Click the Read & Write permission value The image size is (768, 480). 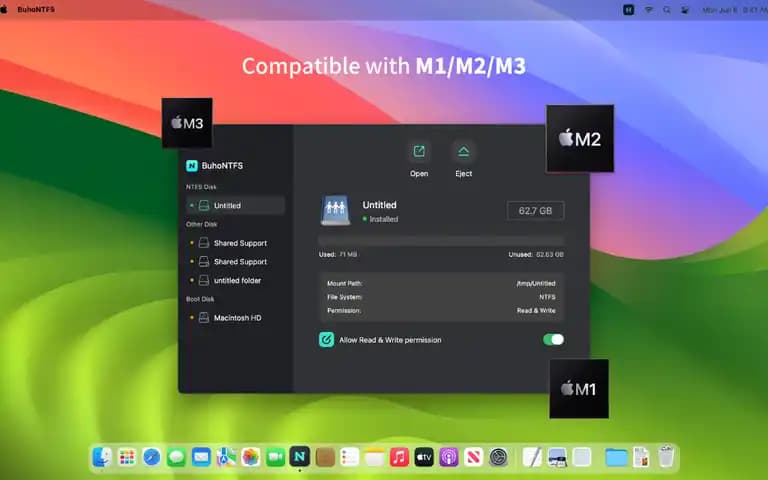click(x=536, y=311)
